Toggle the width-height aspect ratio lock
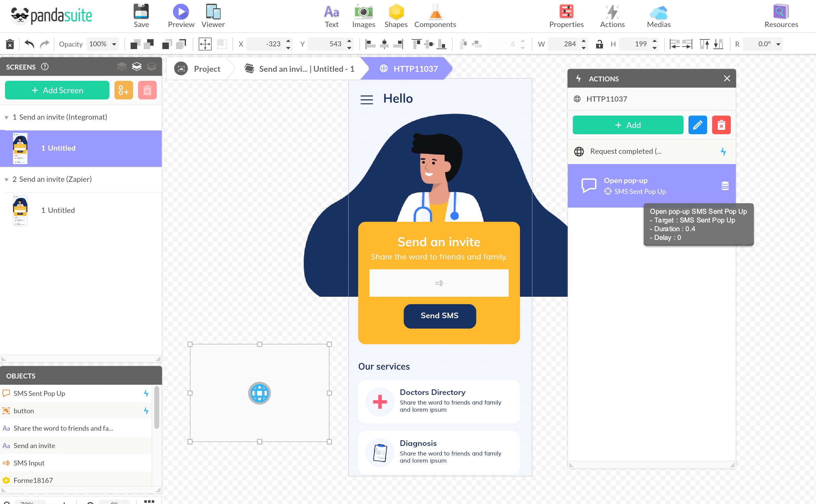The height and width of the screenshot is (504, 816). tap(599, 44)
